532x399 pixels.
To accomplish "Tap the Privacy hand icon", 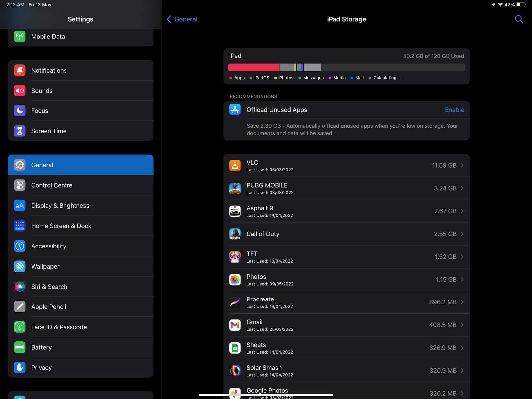I will click(x=20, y=368).
